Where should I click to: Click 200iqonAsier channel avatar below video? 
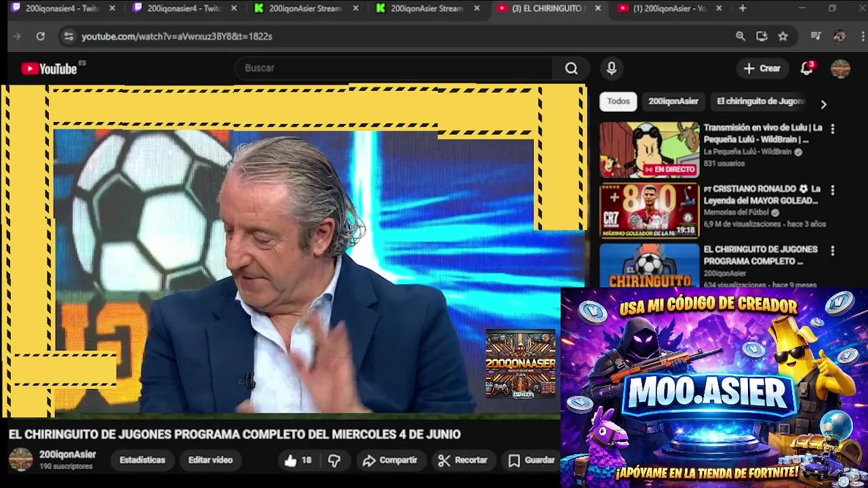pyautogui.click(x=20, y=460)
